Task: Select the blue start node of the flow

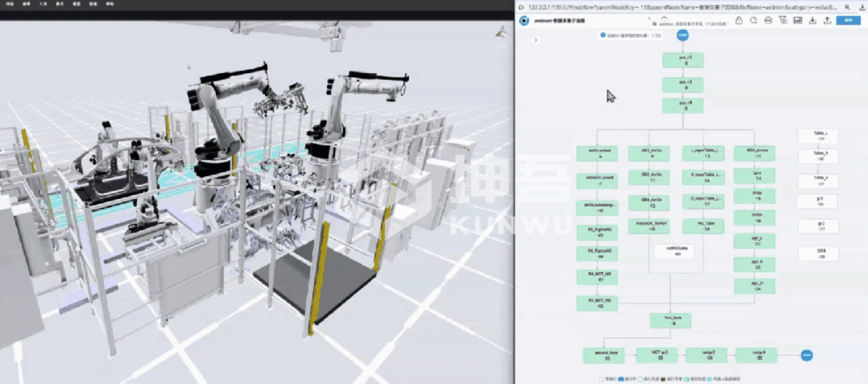Action: tap(683, 35)
